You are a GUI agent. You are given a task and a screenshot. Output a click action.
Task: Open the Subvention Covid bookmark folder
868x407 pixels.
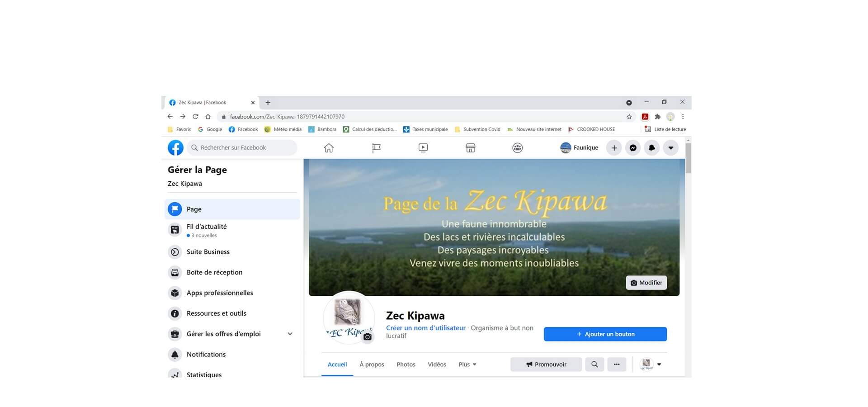477,129
